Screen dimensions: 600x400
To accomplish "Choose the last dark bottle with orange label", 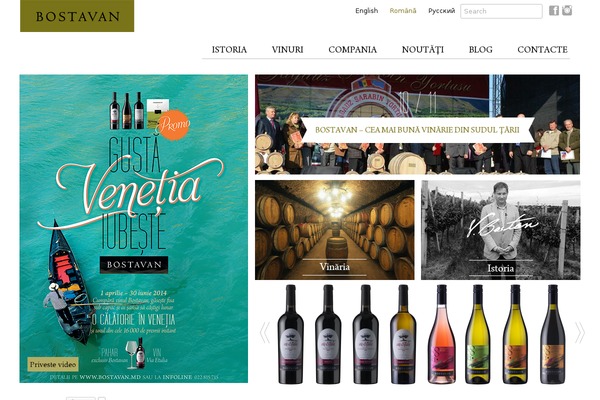I will tap(553, 334).
